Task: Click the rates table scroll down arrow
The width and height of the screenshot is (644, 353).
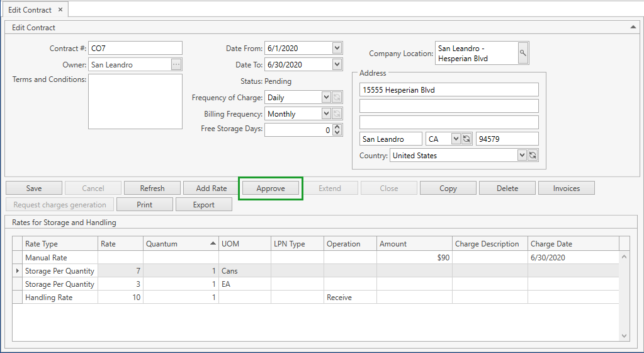Action: [x=624, y=336]
